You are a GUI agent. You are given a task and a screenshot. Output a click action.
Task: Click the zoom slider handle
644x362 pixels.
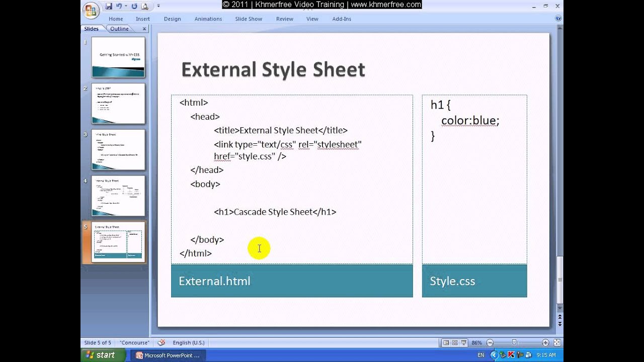tap(514, 343)
